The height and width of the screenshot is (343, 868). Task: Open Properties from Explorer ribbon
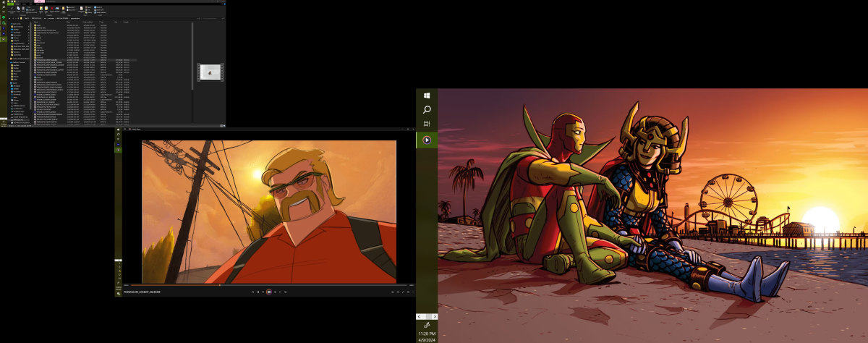point(81,9)
